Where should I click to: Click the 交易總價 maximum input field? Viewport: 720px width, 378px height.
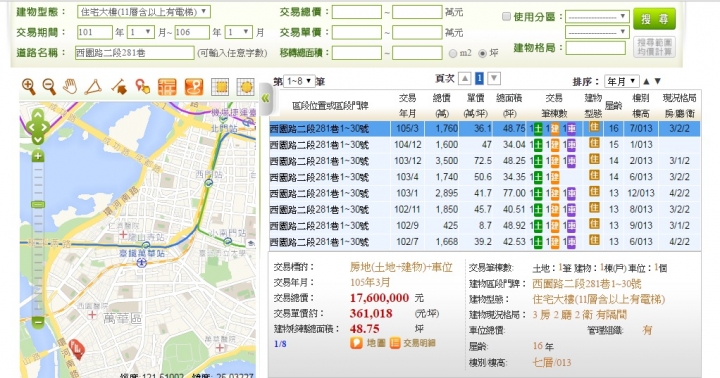(417, 12)
